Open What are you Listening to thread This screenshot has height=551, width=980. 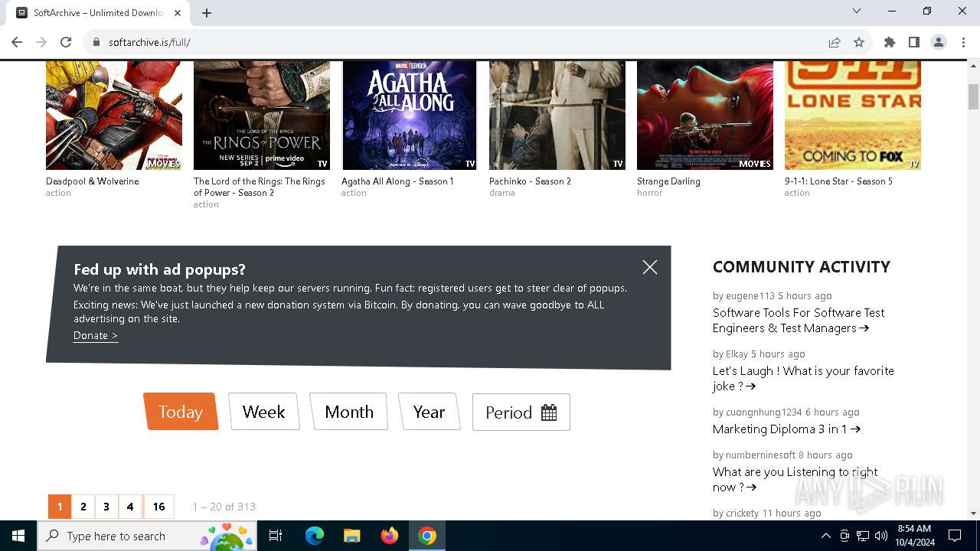(795, 480)
